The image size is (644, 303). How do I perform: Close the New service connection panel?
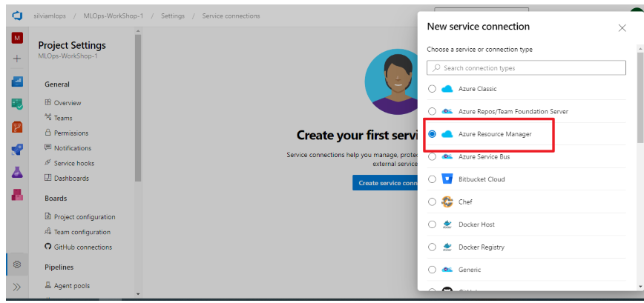pos(622,28)
